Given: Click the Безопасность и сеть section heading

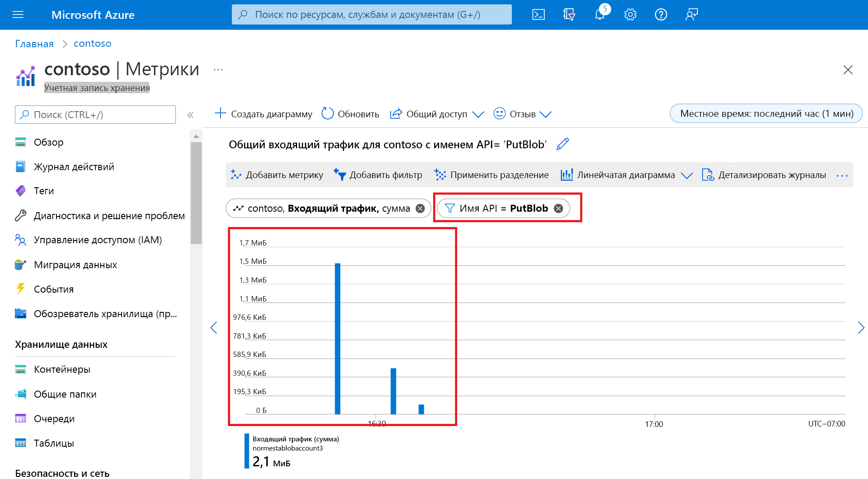Looking at the screenshot, I should 62,473.
